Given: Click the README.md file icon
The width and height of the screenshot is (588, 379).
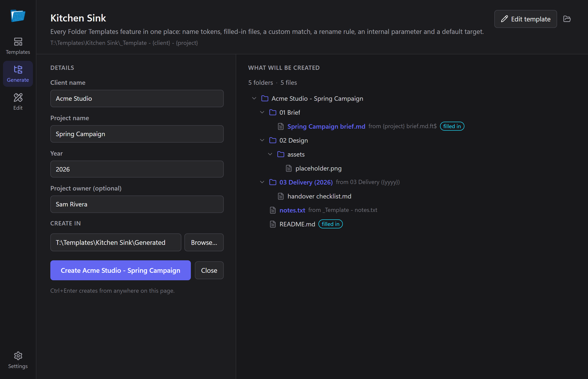Looking at the screenshot, I should click(x=273, y=224).
